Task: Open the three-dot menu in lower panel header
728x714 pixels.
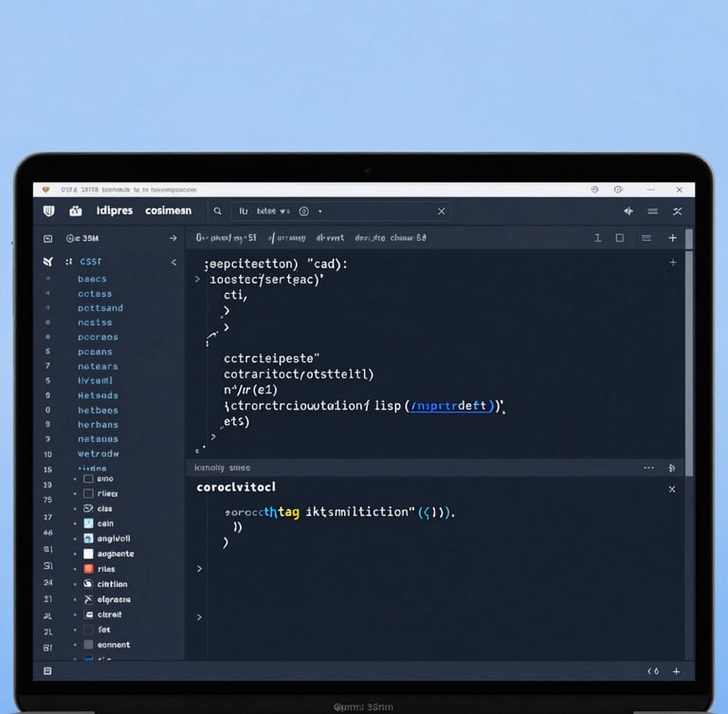Action: (x=649, y=467)
